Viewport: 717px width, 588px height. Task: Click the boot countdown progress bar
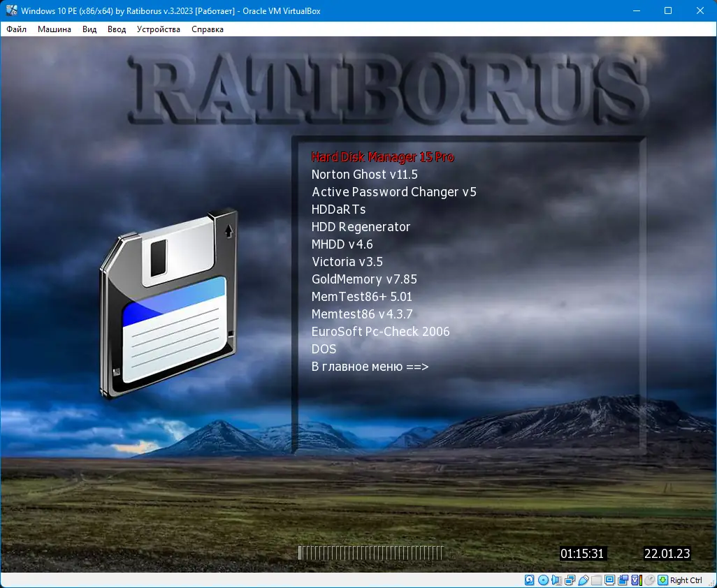click(371, 553)
